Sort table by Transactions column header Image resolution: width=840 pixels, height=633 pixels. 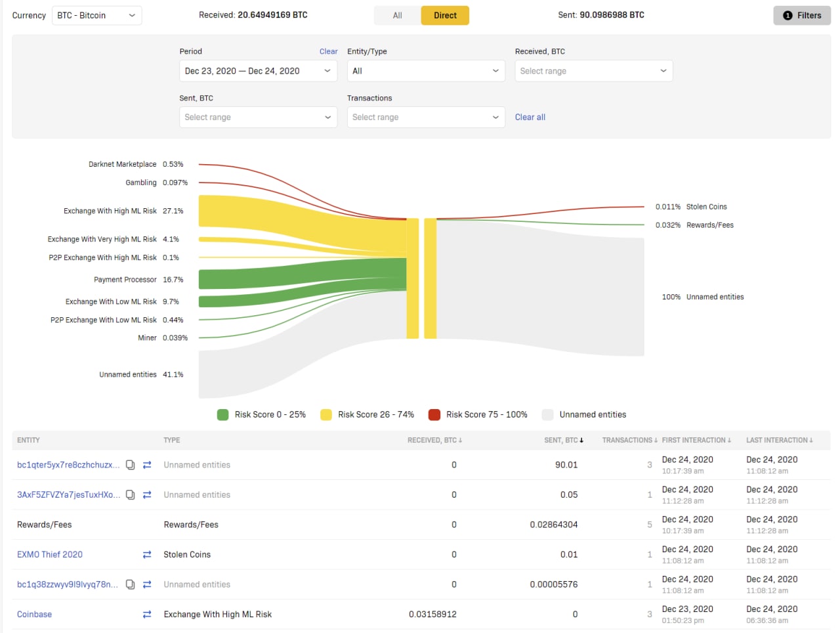(x=629, y=441)
